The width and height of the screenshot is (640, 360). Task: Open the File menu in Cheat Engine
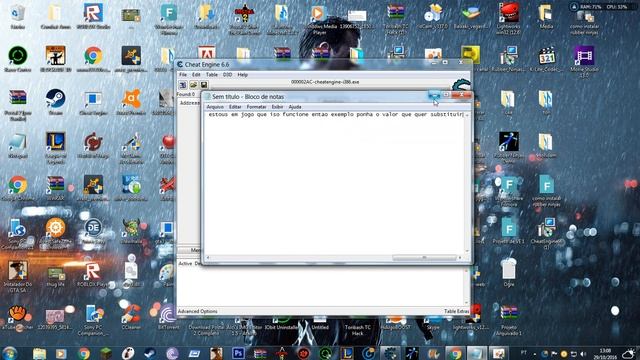(x=183, y=75)
